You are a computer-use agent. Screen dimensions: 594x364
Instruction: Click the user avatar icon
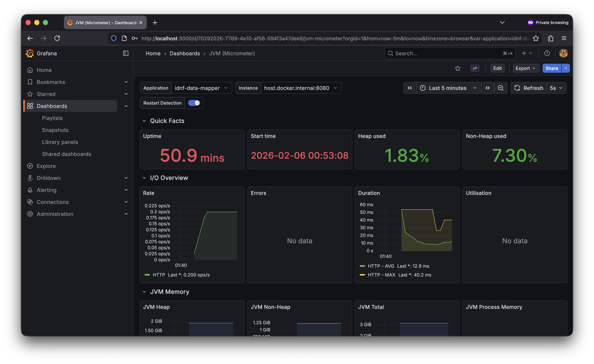(563, 53)
